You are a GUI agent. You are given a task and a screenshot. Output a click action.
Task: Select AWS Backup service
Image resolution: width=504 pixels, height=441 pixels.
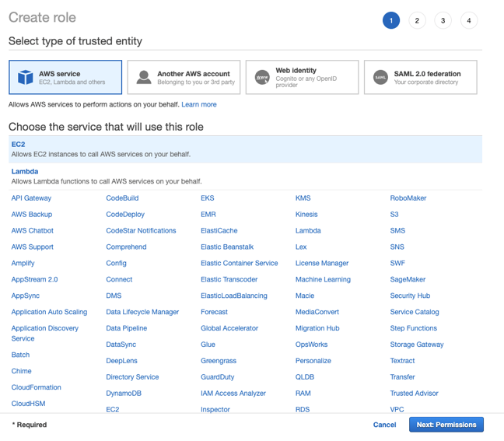coord(31,215)
